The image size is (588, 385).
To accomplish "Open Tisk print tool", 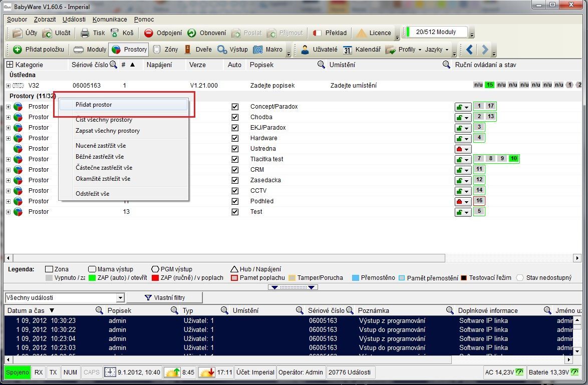I will click(x=85, y=33).
